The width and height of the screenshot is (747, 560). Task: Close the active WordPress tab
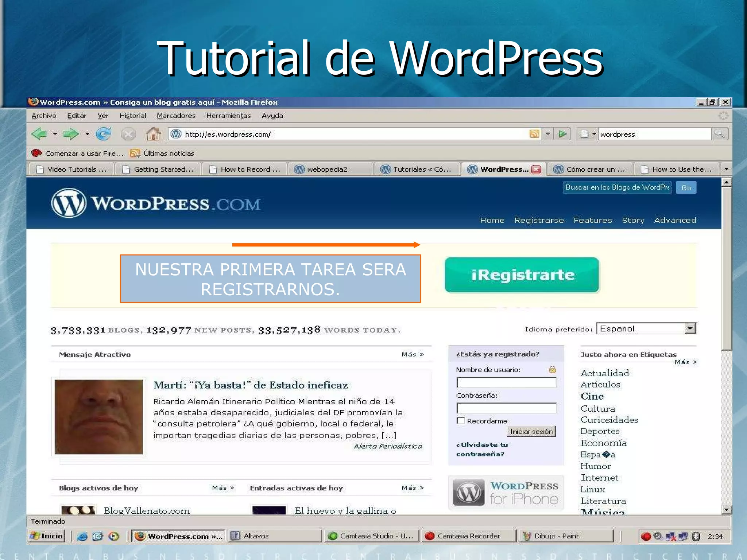[x=536, y=169]
